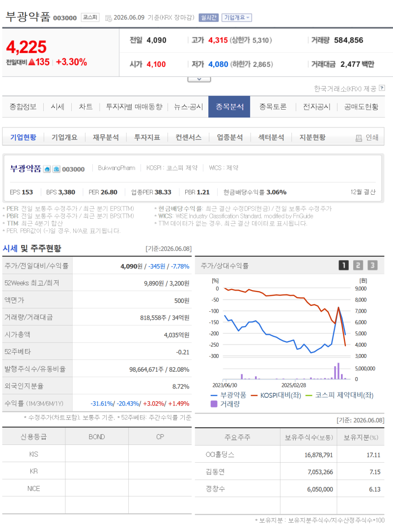Click the homepage icon next to 부광약품
Viewport: 393px width, 532px height.
[x=47, y=169]
